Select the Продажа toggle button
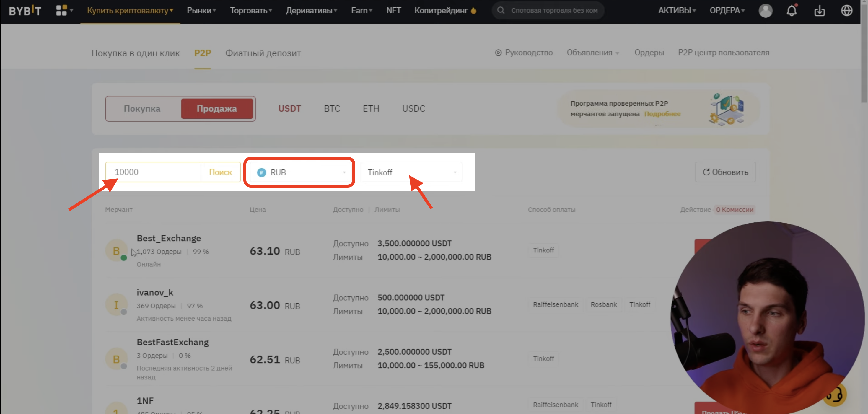 click(x=217, y=108)
